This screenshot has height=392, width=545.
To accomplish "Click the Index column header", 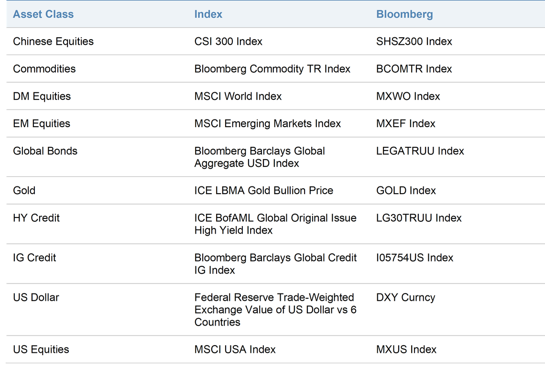I will (x=208, y=14).
